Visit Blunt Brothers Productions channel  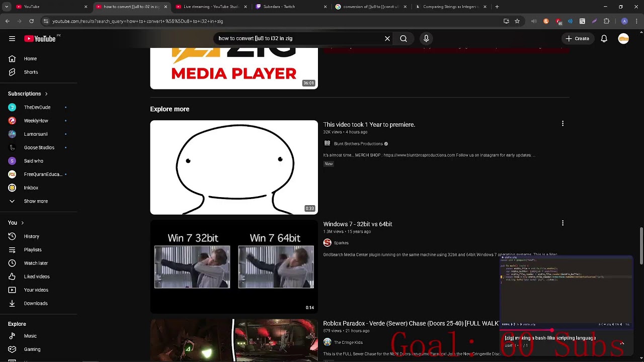(358, 144)
